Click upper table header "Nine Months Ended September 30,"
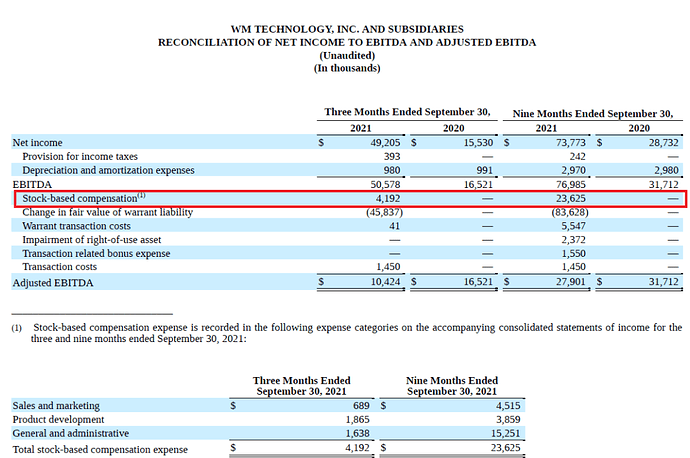The image size is (690, 458). (x=593, y=114)
